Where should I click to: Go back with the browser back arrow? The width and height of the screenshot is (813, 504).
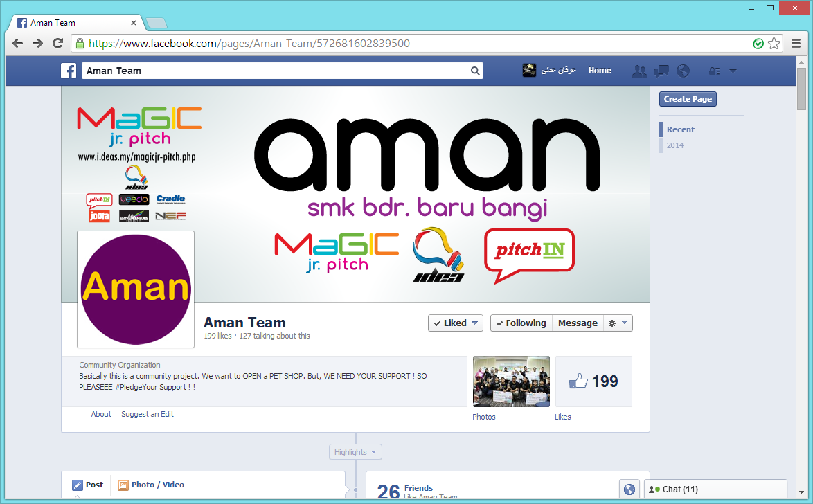pos(17,44)
